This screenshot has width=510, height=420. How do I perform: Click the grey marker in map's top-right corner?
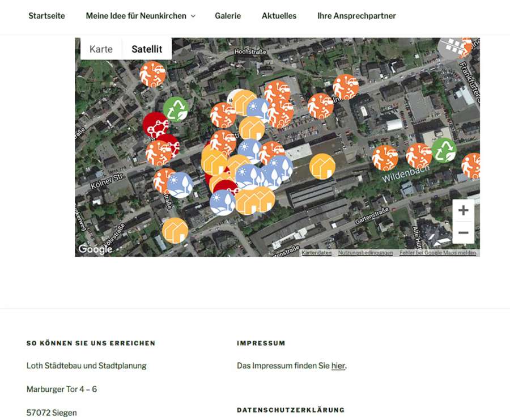pyautogui.click(x=452, y=48)
